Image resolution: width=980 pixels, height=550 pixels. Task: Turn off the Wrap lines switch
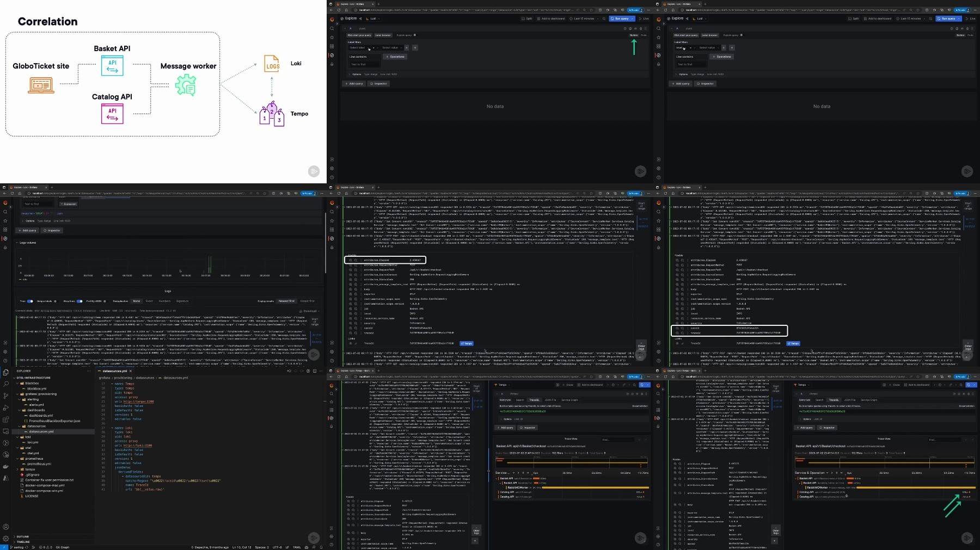tap(79, 301)
